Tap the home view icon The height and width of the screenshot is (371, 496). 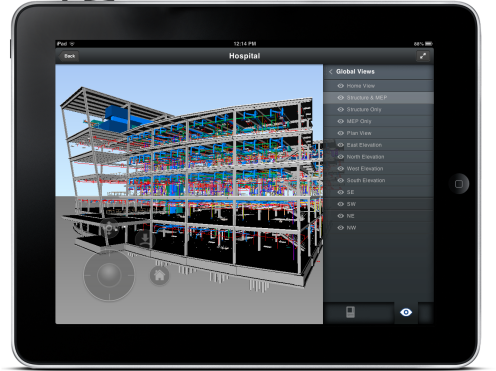(x=159, y=275)
